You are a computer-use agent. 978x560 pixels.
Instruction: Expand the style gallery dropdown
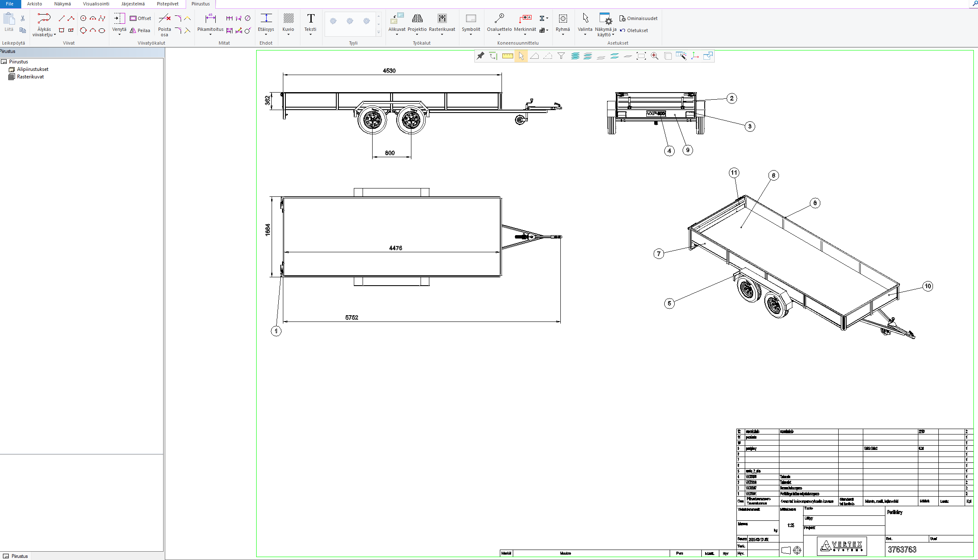(378, 33)
